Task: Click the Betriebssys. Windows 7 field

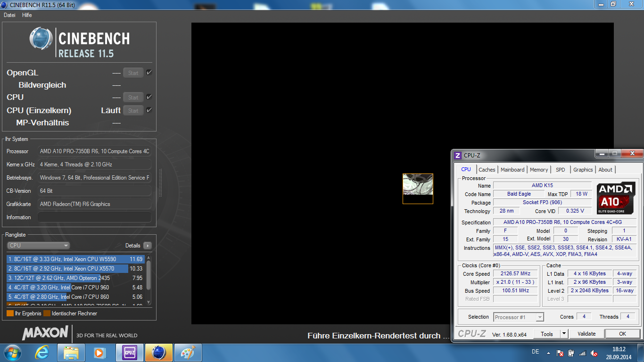Action: [94, 178]
